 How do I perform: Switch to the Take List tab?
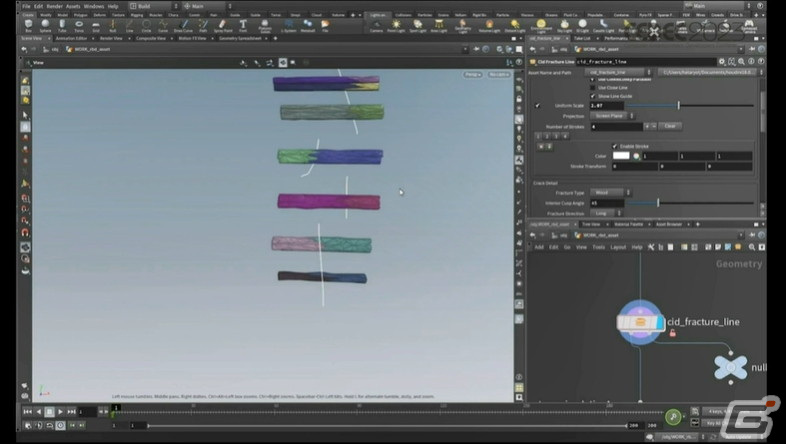pyautogui.click(x=582, y=38)
